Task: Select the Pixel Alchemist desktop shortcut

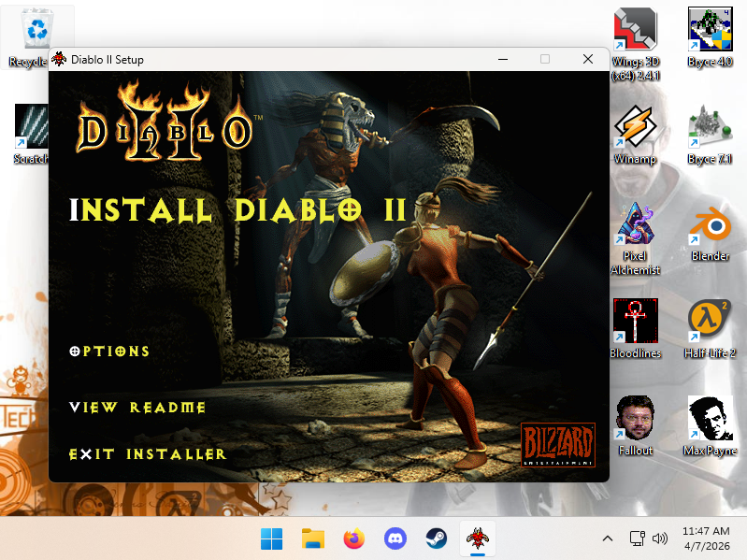Action: coord(636,238)
